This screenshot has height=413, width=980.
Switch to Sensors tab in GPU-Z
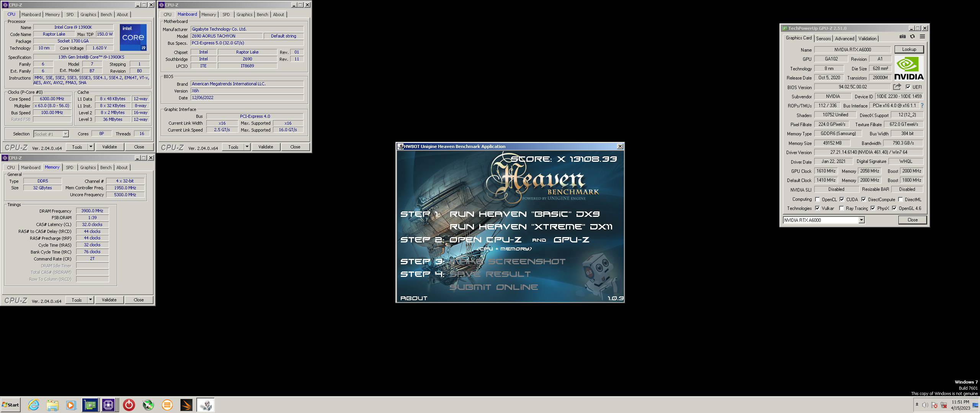point(823,39)
